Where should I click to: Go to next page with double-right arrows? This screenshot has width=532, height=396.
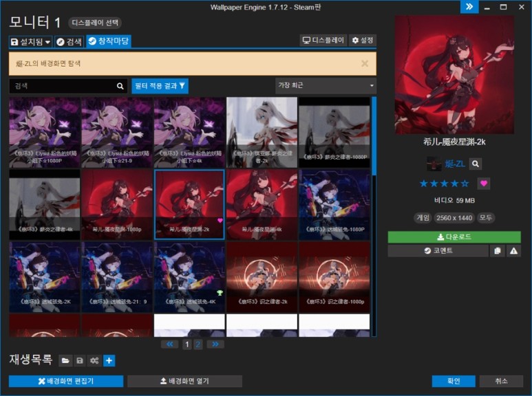point(215,344)
